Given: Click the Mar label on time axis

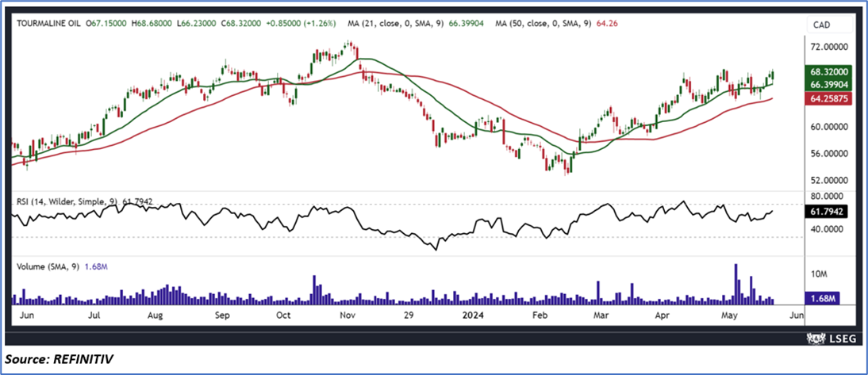Looking at the screenshot, I should 601,316.
